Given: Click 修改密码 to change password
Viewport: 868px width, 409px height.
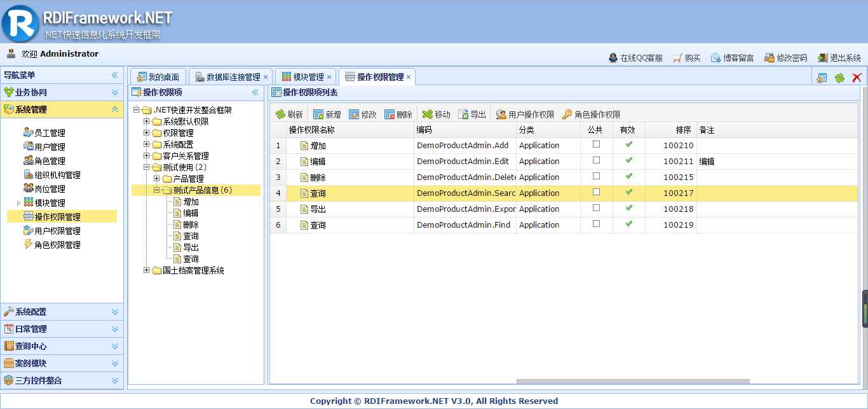Looking at the screenshot, I should [785, 58].
